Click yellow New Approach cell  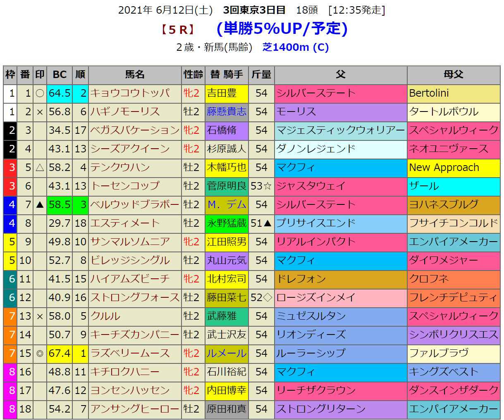tap(453, 168)
